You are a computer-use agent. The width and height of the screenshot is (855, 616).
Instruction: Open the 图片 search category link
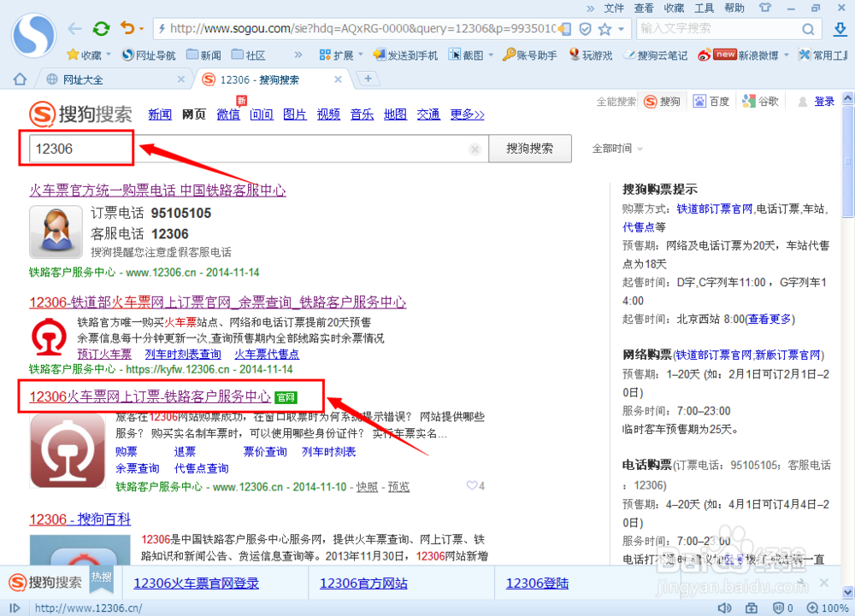point(295,114)
